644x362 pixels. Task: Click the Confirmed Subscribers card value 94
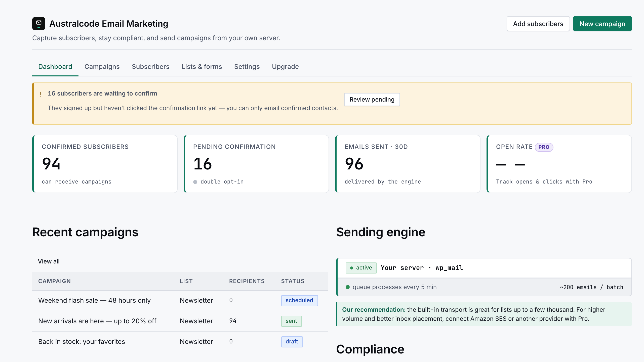pyautogui.click(x=51, y=164)
